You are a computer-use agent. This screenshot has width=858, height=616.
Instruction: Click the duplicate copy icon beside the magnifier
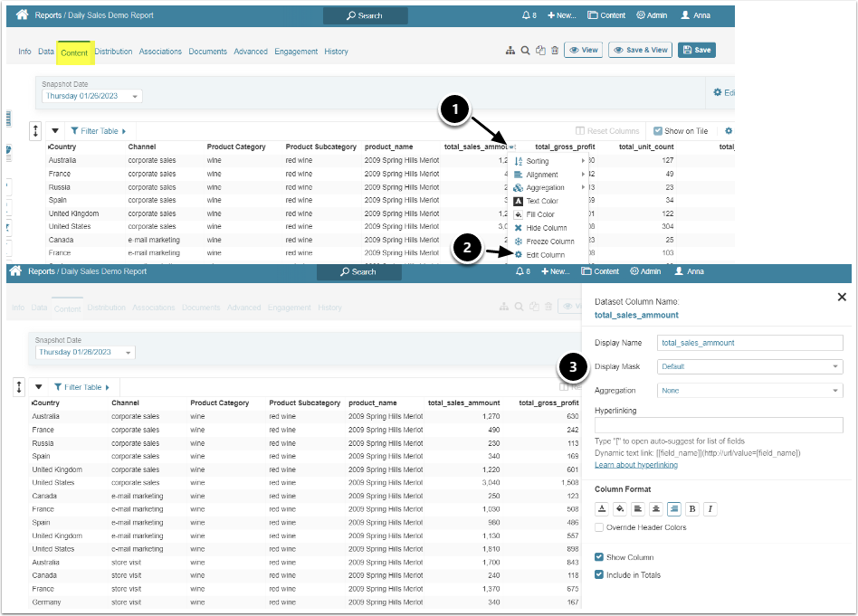pos(539,51)
